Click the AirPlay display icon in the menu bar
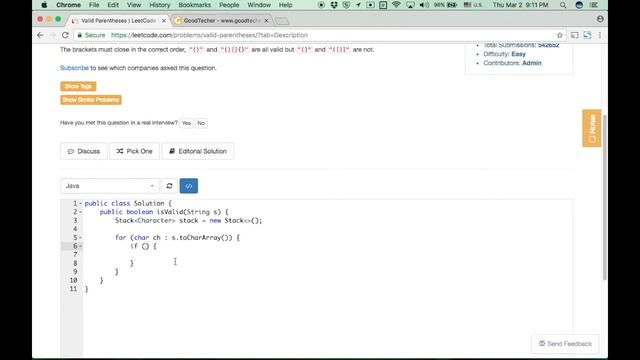 point(410,5)
